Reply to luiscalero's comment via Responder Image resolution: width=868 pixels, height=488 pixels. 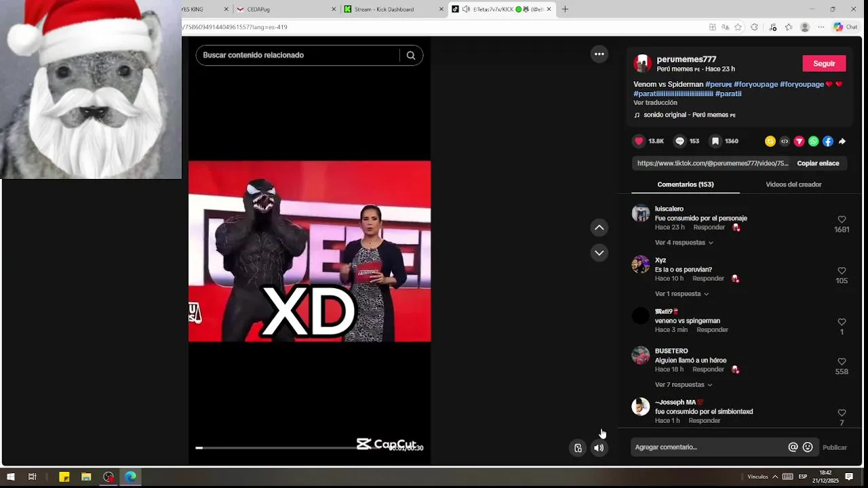click(709, 228)
